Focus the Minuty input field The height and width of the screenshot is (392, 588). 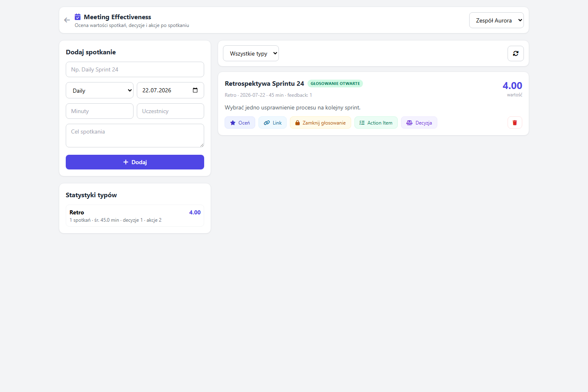100,111
